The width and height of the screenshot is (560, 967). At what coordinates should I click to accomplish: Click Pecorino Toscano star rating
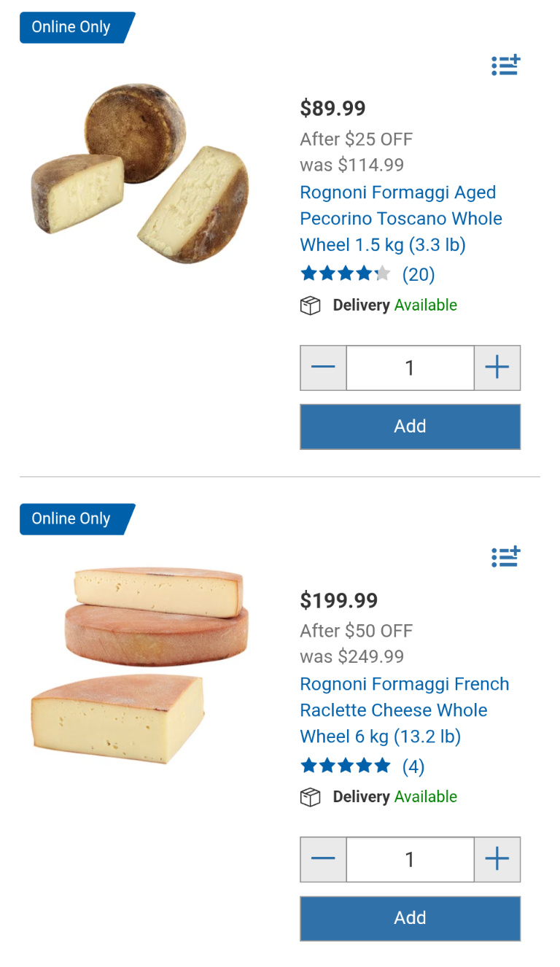coord(345,274)
